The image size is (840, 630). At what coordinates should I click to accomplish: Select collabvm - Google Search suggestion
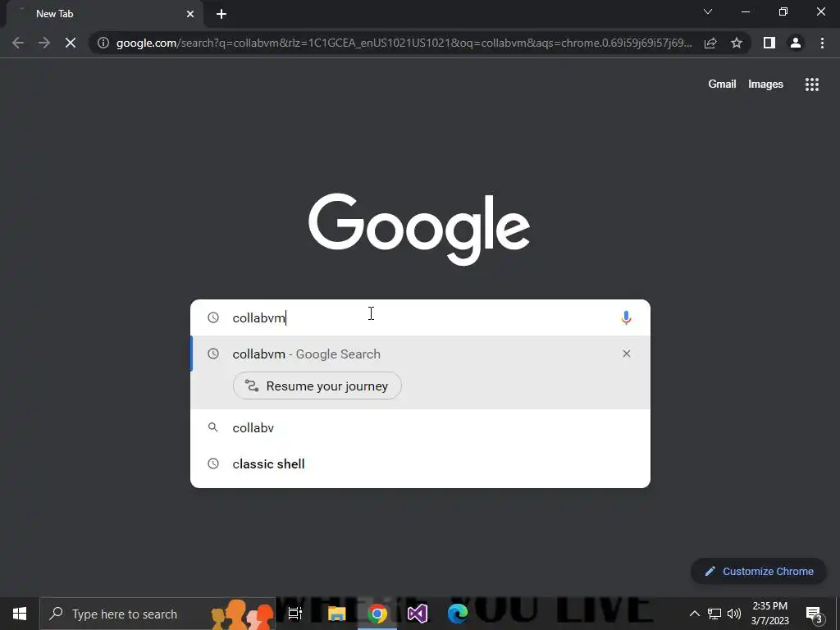pos(421,354)
